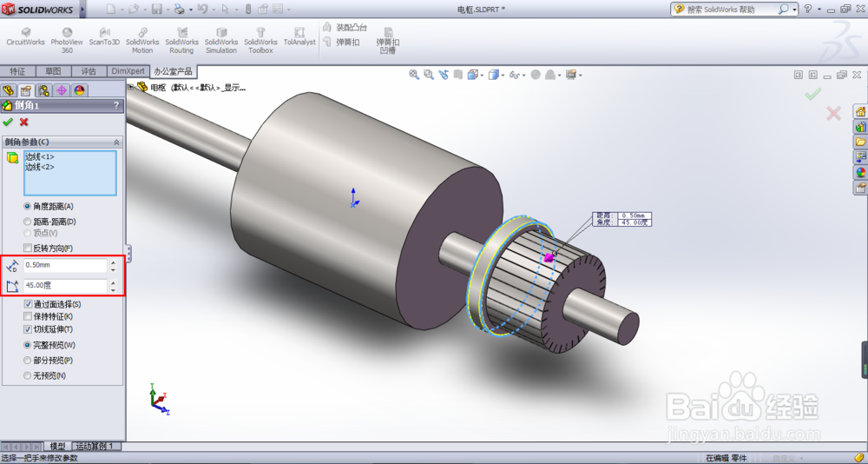Create a new document from quick toolbar
The image size is (868, 464).
click(x=111, y=9)
